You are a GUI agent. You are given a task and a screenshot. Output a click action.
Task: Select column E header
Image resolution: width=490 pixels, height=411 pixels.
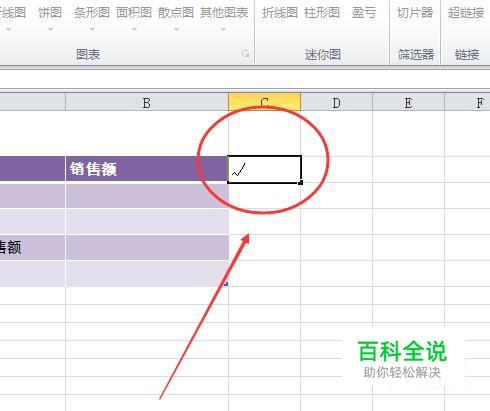[408, 103]
